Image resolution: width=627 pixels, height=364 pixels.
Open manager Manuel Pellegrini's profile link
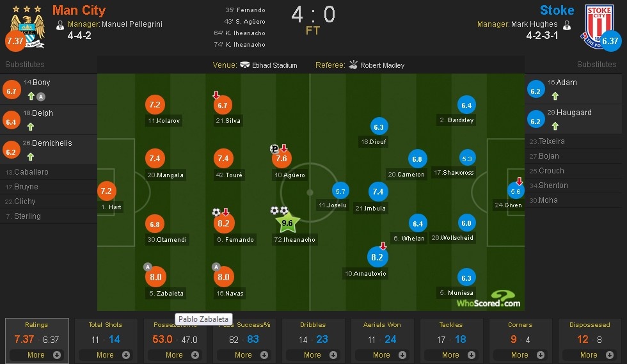pos(132,24)
